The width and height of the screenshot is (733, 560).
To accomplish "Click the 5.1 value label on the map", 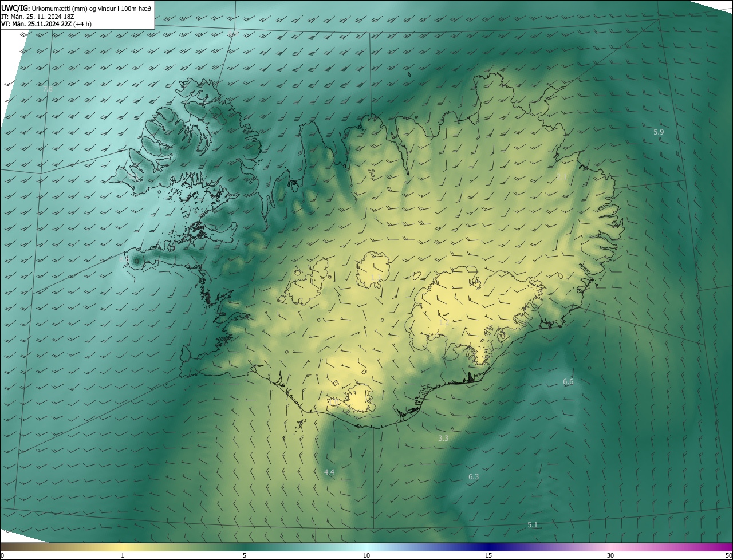I will point(533,524).
